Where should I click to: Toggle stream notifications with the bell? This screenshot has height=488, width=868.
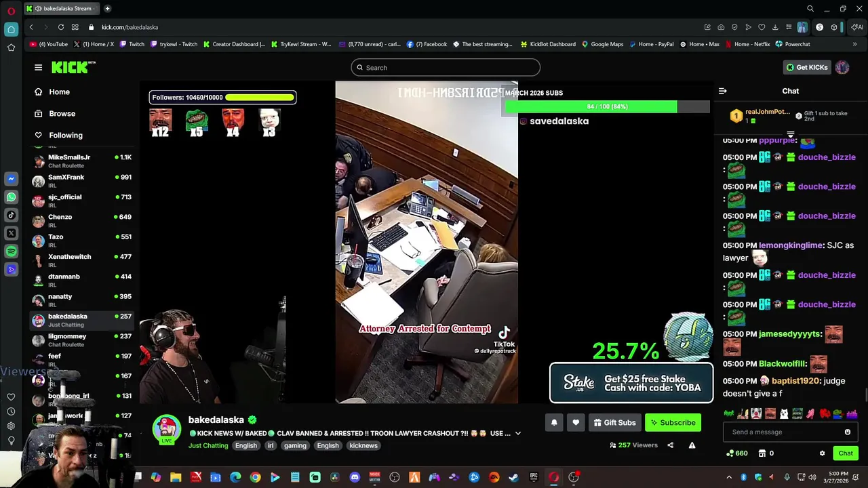coord(554,422)
